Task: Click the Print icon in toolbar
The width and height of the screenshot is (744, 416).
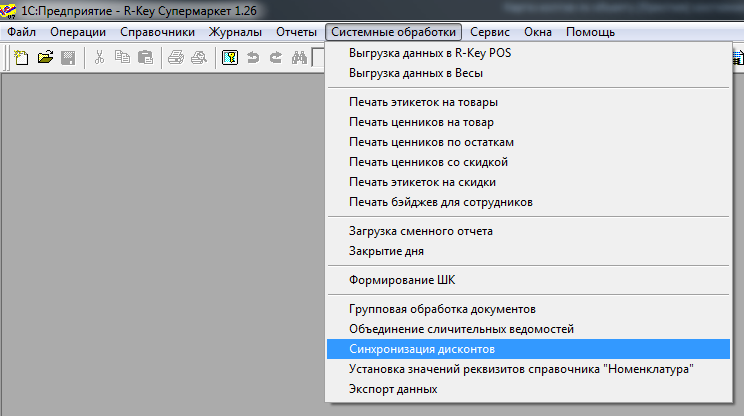Action: coord(176,58)
